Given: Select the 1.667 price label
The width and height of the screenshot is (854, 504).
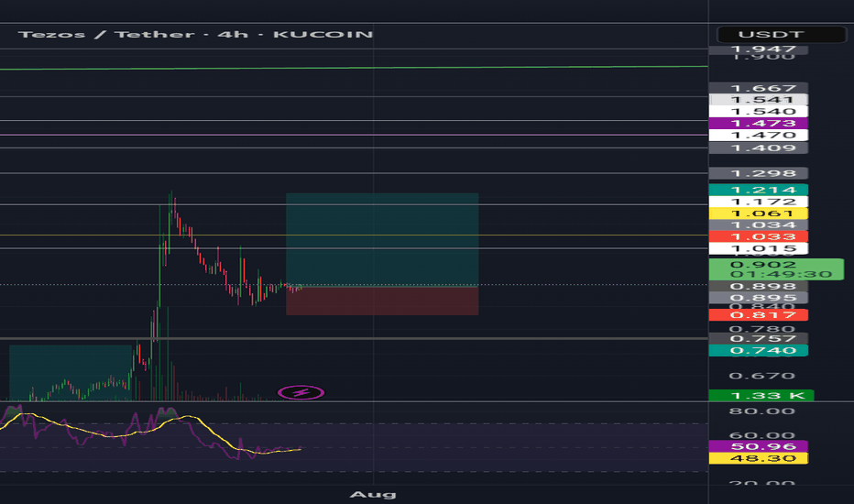Looking at the screenshot, I should 758,88.
